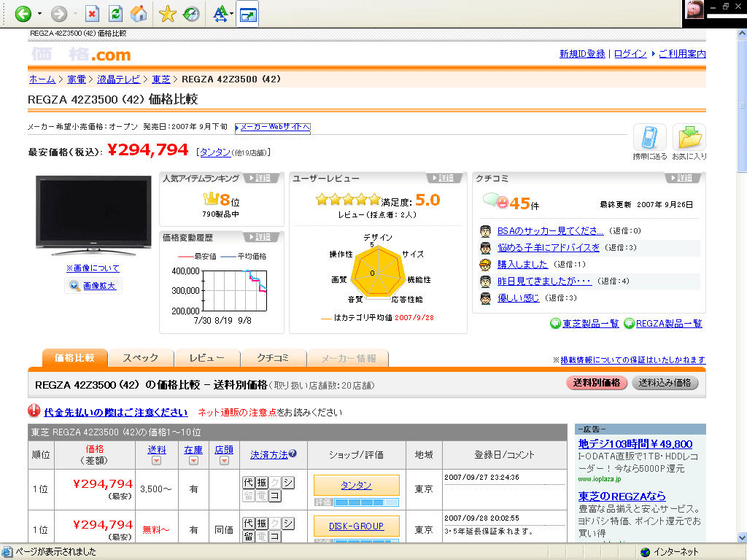Open 購入しました post
Viewport: 747px width, 560px height.
[x=522, y=264]
